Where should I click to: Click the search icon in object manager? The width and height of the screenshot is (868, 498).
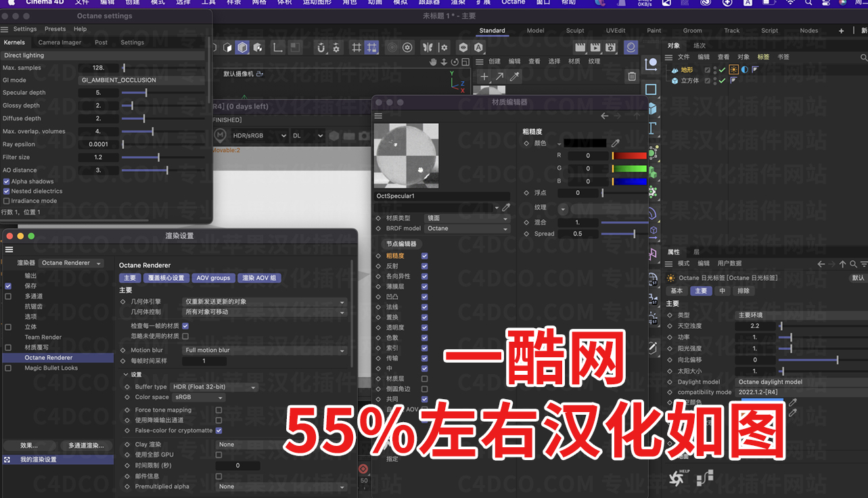(863, 58)
